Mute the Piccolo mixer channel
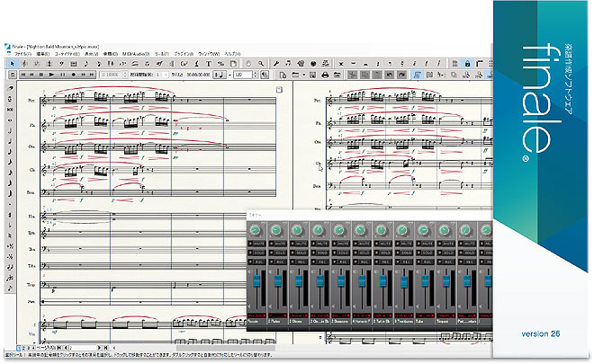594x364 pixels. pos(257,244)
